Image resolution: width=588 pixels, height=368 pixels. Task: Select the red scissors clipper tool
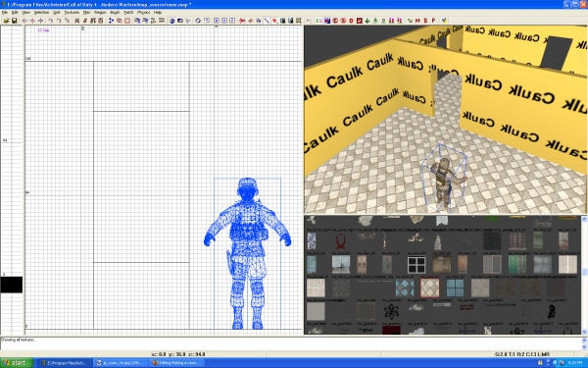242,21
